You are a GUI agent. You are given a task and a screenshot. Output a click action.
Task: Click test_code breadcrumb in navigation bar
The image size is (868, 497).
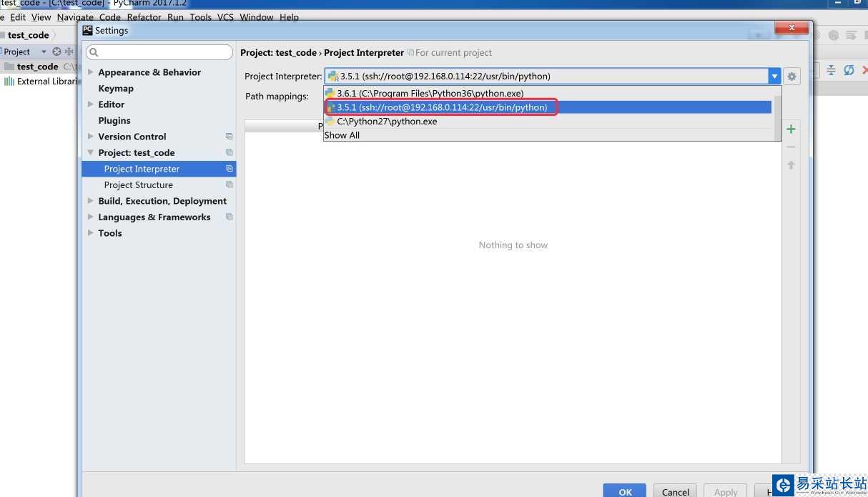[x=28, y=35]
